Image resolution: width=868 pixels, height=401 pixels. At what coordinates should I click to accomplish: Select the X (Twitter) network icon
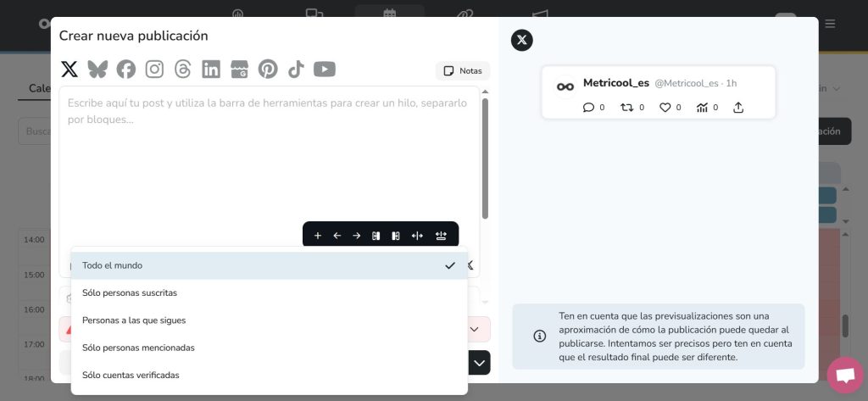click(70, 70)
